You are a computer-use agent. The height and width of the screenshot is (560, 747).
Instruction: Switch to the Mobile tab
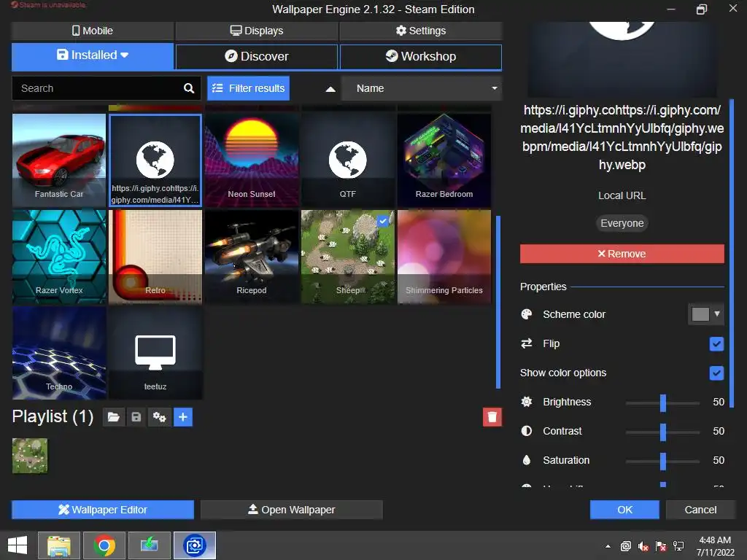pos(93,31)
